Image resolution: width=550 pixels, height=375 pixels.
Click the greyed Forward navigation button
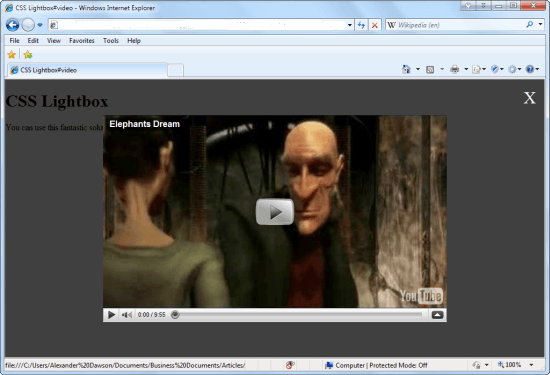click(28, 25)
